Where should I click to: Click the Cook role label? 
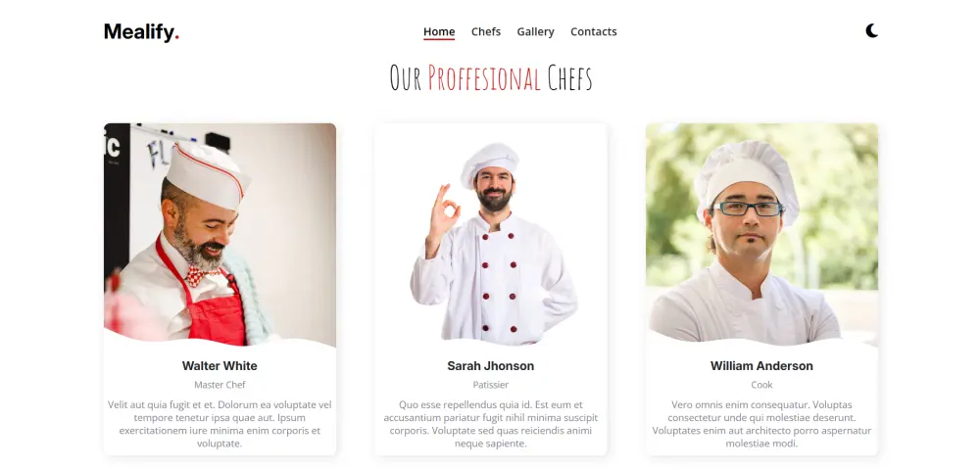click(x=761, y=385)
